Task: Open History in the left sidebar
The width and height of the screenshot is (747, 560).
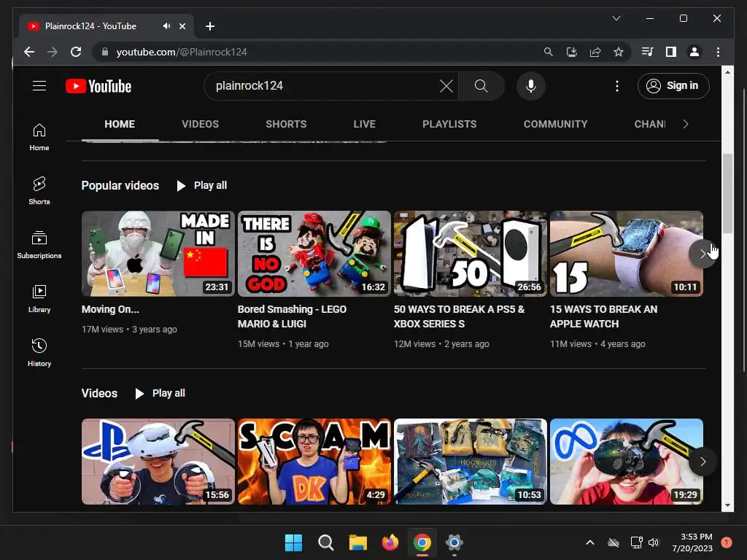Action: pyautogui.click(x=39, y=352)
